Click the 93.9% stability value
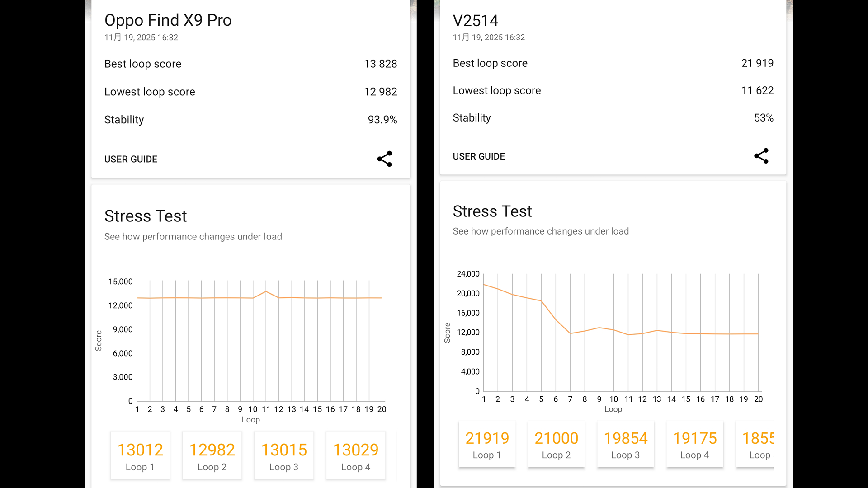Viewport: 868px width, 488px height. coord(382,120)
